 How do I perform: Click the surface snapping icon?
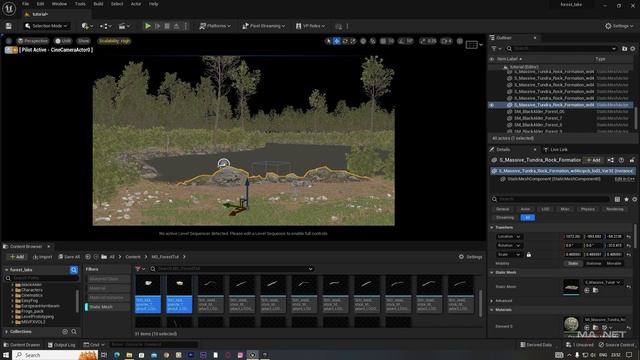click(x=373, y=41)
